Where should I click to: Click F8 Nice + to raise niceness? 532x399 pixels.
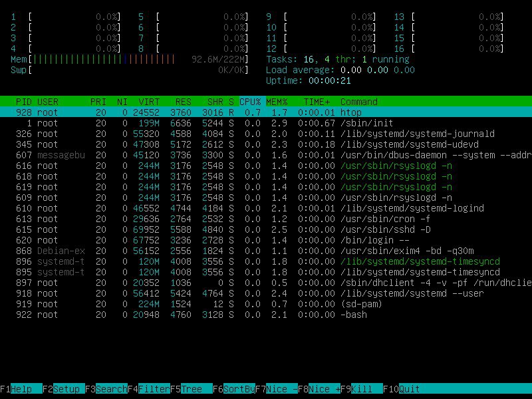(319, 389)
